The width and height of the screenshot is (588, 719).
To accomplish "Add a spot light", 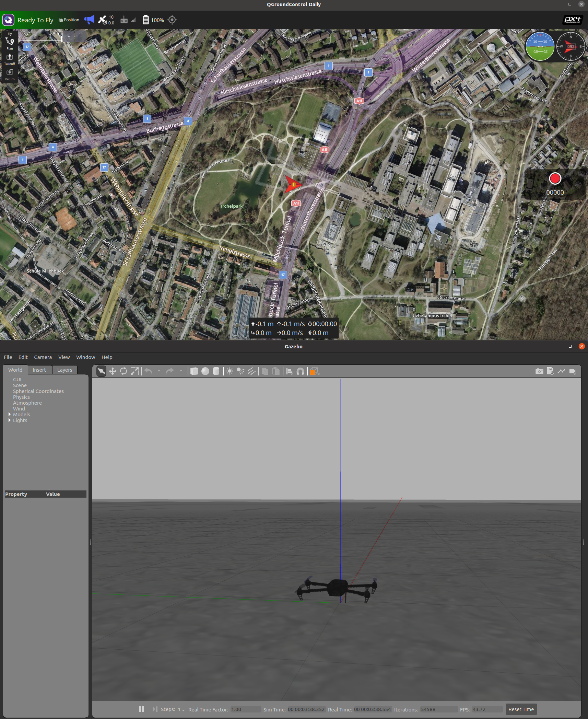I will pos(240,371).
